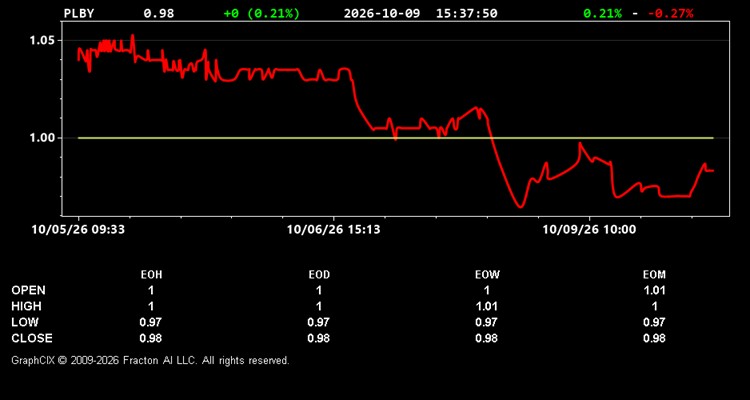Click the 10/06/26 15:13 x-axis label
Viewport: 750px width, 400px height.
333,230
